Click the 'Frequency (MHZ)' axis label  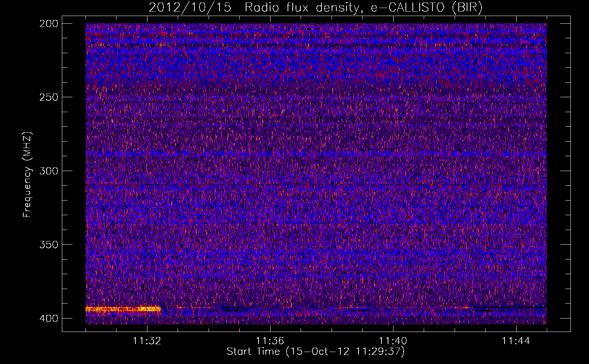[x=27, y=174]
